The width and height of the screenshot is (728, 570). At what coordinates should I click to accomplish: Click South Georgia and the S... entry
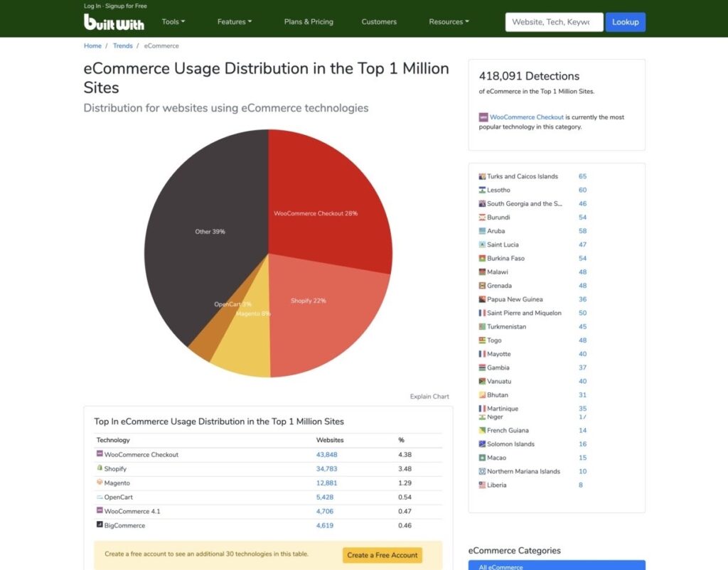tap(524, 204)
